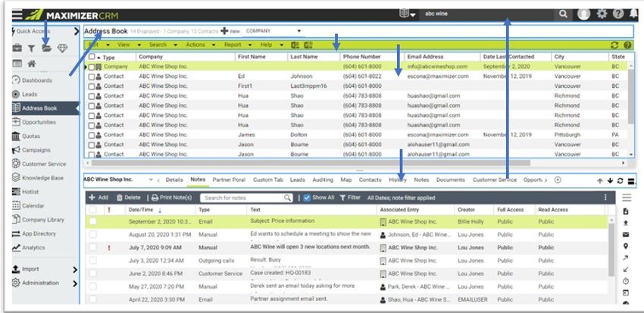
Task: Click the plus circle to add a tab
Action: [x=558, y=180]
